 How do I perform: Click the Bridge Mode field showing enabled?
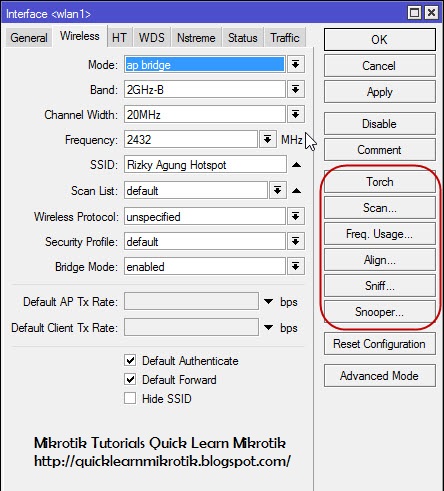coord(205,266)
